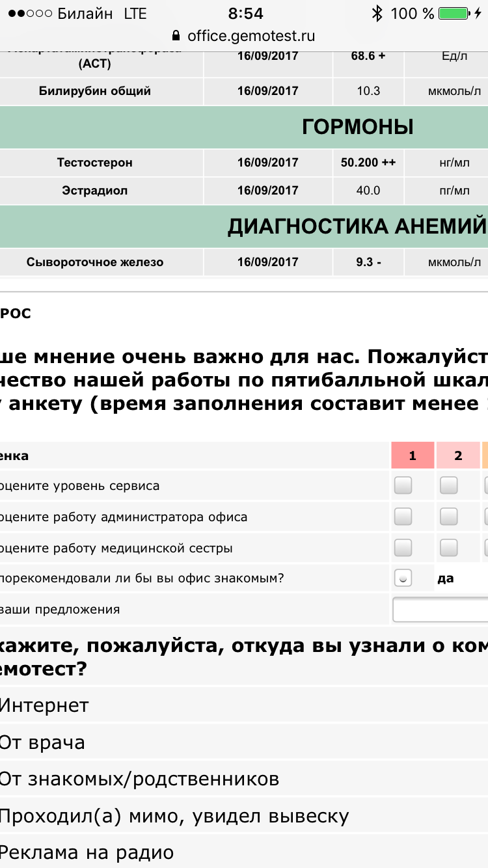488x868 pixels.
Task: Focus the suggestions text input field
Action: coord(440,610)
